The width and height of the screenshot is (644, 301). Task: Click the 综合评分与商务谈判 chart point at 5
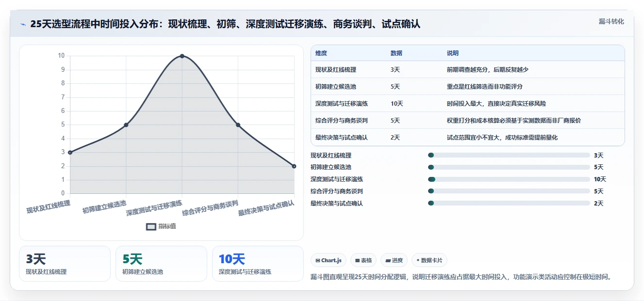point(238,125)
